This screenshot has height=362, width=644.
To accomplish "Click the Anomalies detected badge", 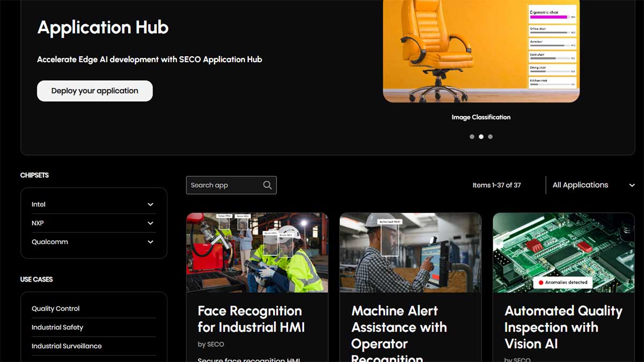I will [x=562, y=282].
